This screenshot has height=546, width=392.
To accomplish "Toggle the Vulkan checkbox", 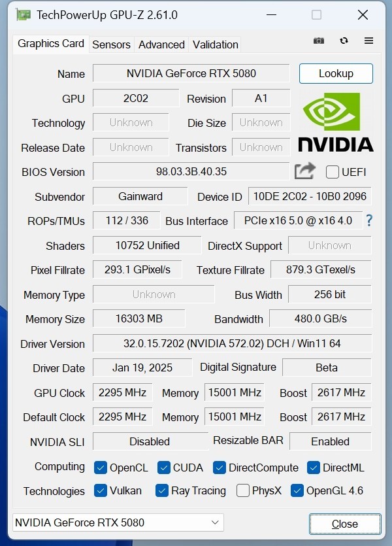I will (x=101, y=490).
